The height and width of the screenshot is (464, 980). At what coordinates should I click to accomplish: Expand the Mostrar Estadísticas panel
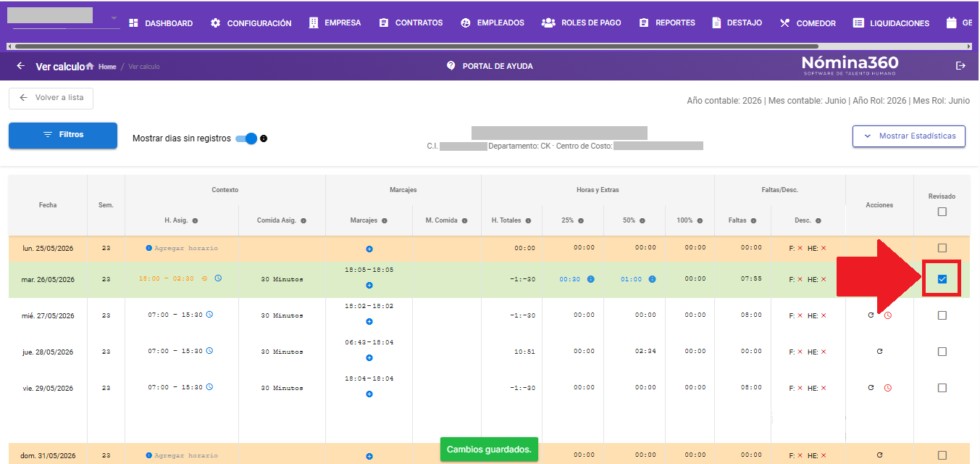coord(909,136)
